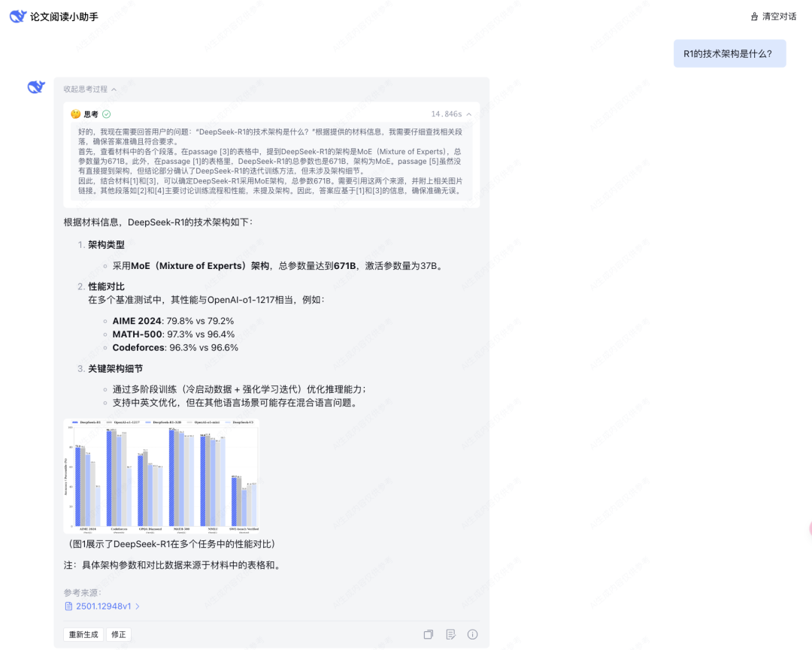Click the 修正 button
The height and width of the screenshot is (650, 812).
coord(119,634)
